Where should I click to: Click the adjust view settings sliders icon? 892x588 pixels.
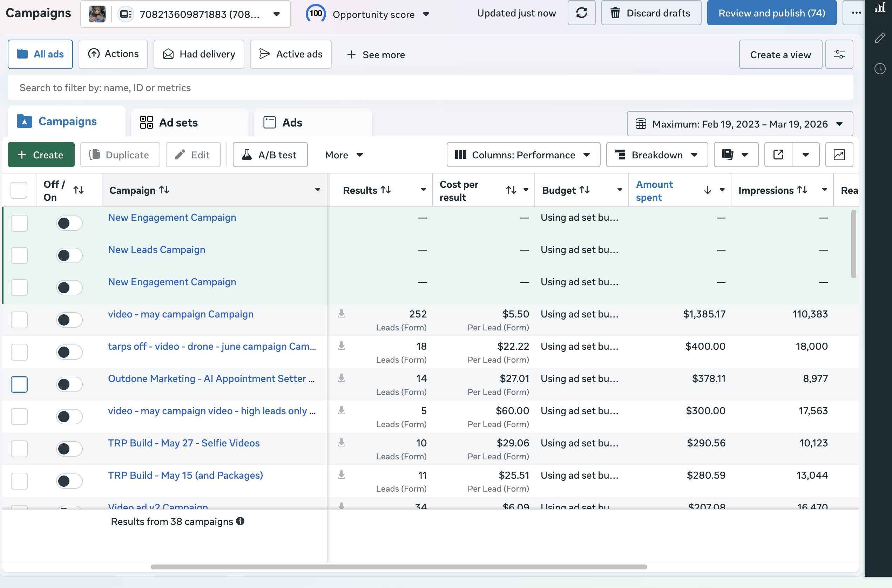[x=840, y=54]
